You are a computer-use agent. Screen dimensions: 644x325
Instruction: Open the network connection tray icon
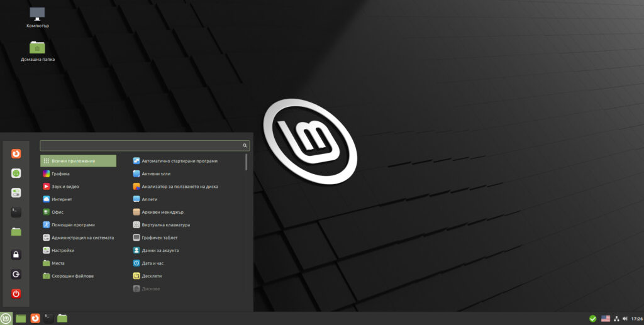pyautogui.click(x=616, y=319)
